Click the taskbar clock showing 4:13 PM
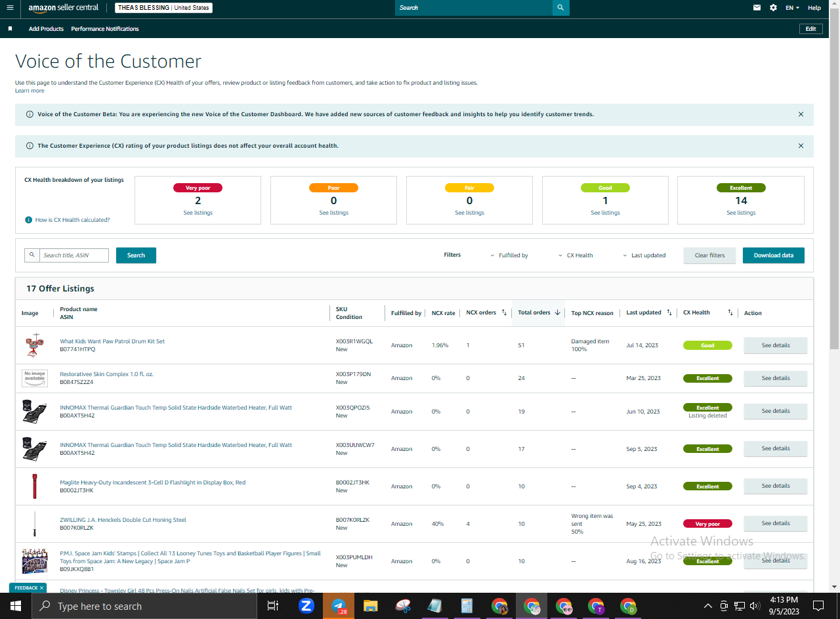The width and height of the screenshot is (840, 619). 784,606
